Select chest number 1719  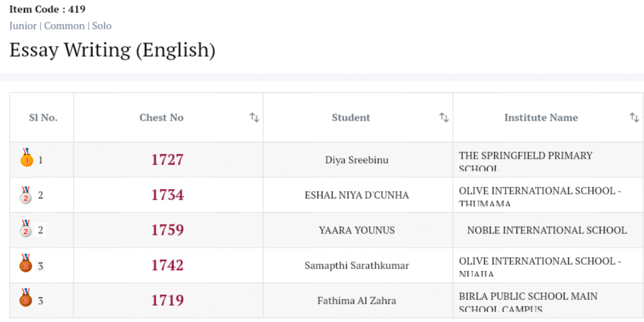[167, 301]
